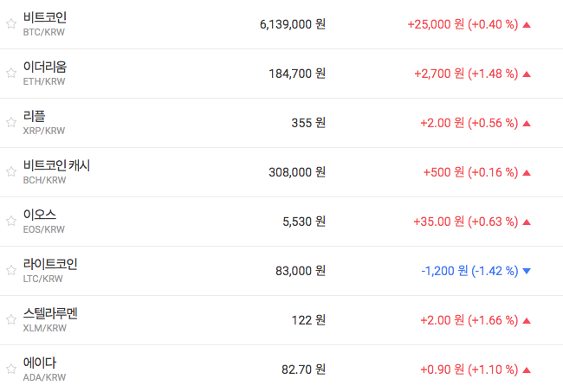Toggle favorite star for Ethereum ETH/KRW
563x392 pixels.
point(11,74)
